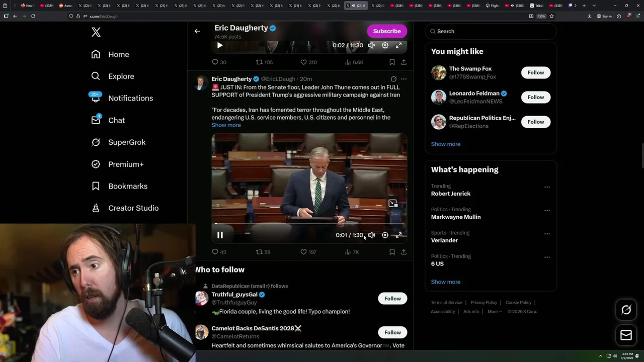
Task: Open options for Robert Jenrick trend
Action: pos(547,187)
